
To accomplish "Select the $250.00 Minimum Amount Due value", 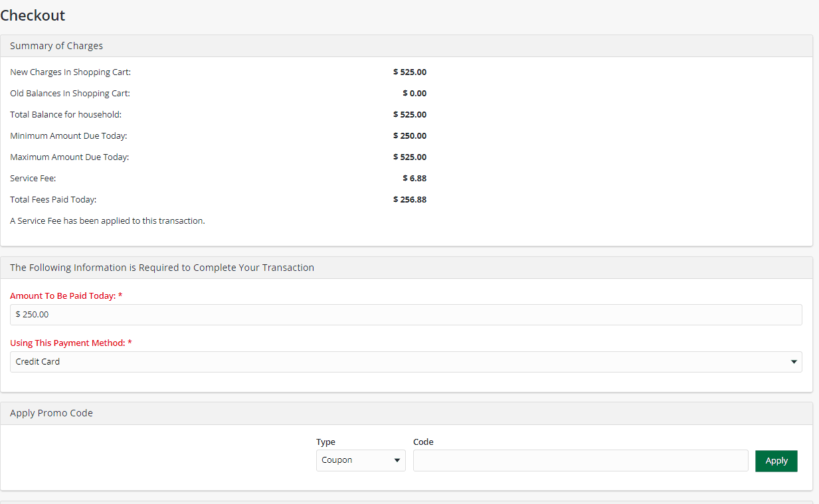I will 410,135.
